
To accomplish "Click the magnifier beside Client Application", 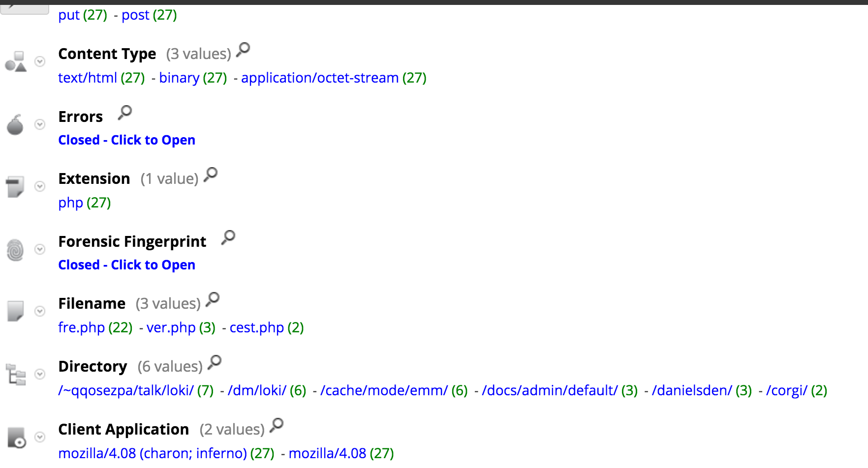I will point(277,425).
